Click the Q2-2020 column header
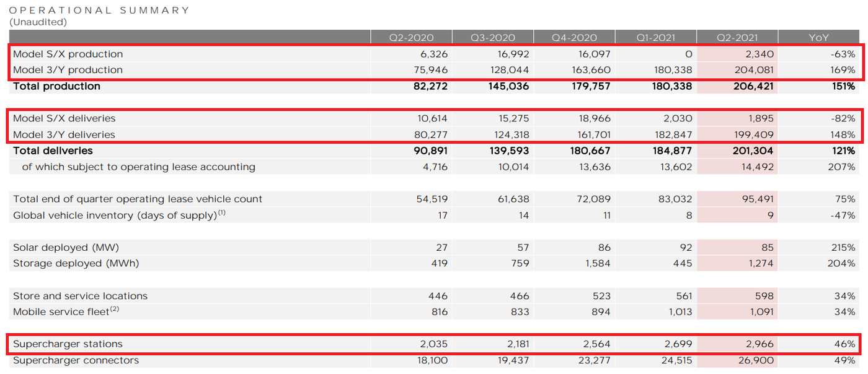The width and height of the screenshot is (868, 374). pos(411,38)
